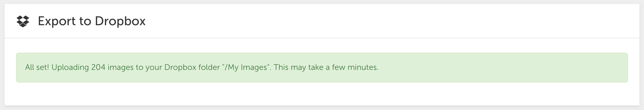Click the word "Uploading" in the alert
Image resolution: width=644 pixels, height=110 pixels.
point(70,68)
